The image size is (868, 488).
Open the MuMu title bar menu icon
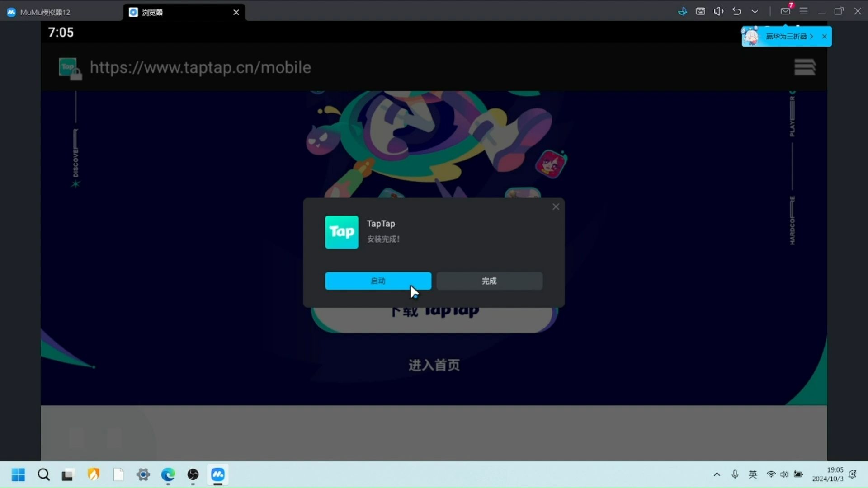pos(803,11)
